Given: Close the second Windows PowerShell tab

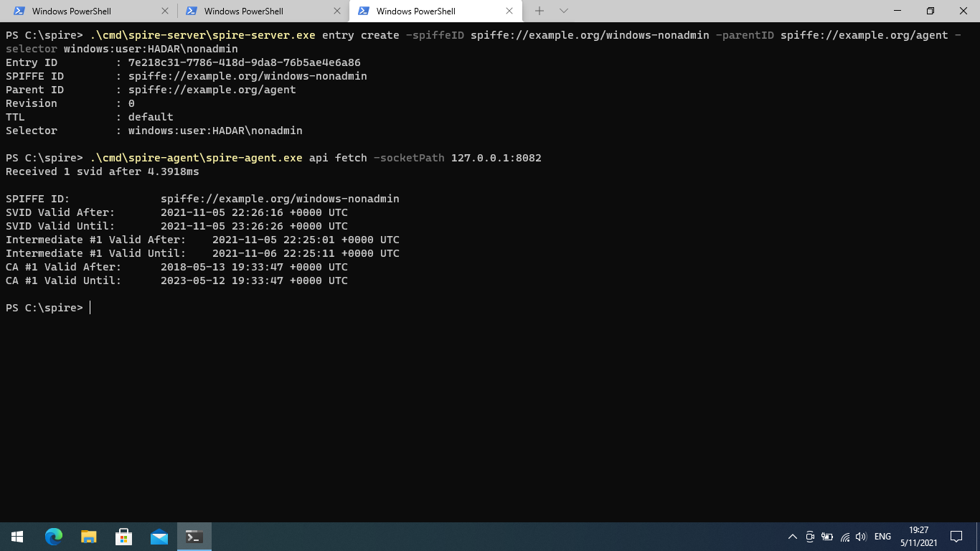Looking at the screenshot, I should pos(337,11).
